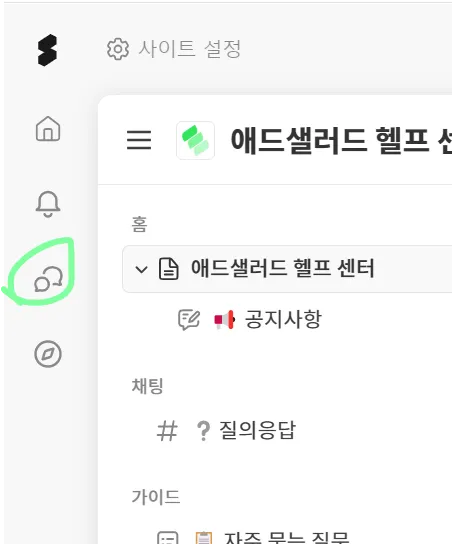Open the chat bubbles icon circled in green
Image resolution: width=452 pixels, height=544 pixels.
click(x=48, y=279)
